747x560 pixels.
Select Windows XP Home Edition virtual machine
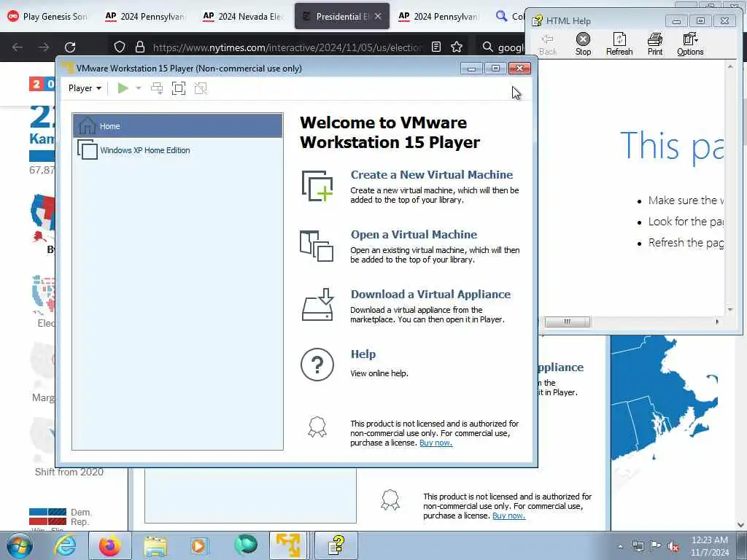pyautogui.click(x=178, y=150)
